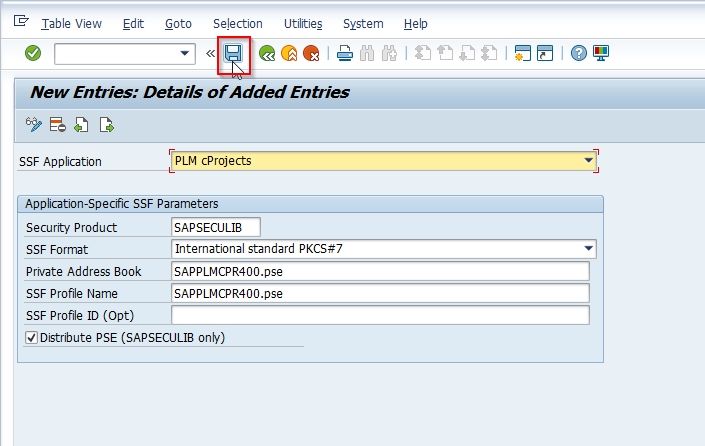The width and height of the screenshot is (705, 446).
Task: Click the red Cancel icon
Action: [x=311, y=54]
